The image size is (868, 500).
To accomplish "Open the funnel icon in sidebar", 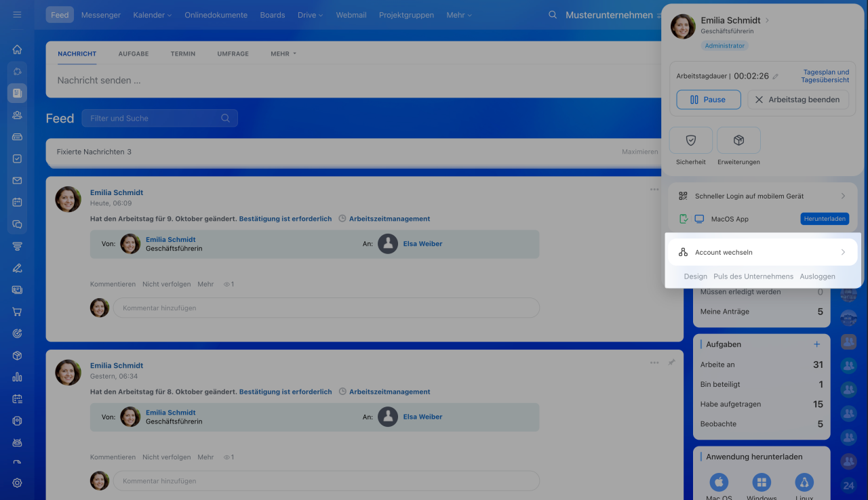I will coord(17,246).
